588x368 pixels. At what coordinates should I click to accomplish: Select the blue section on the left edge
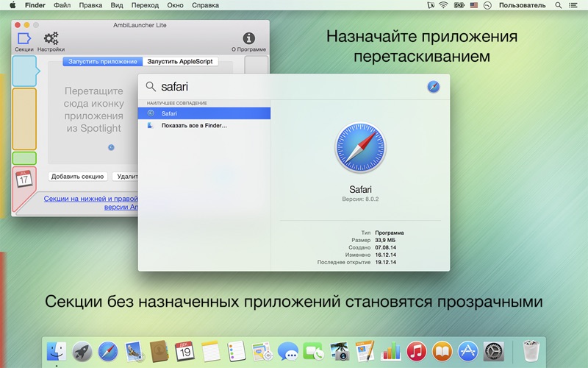pos(25,71)
